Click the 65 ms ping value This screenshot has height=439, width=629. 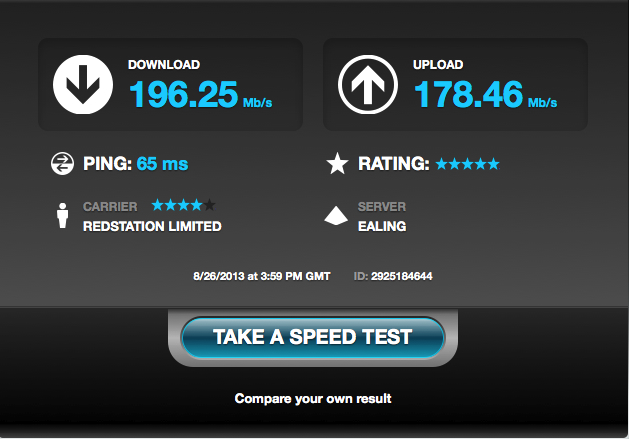point(162,164)
